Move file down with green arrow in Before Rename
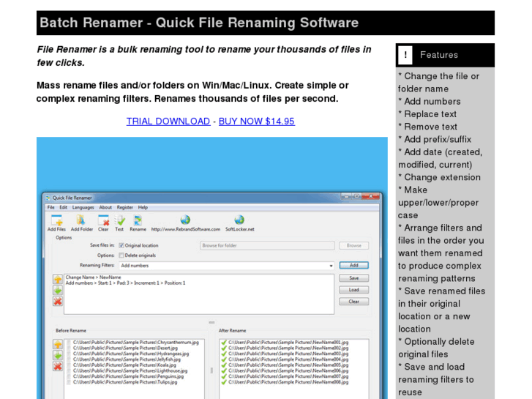Screen dimensions: 532x399 tap(58, 356)
